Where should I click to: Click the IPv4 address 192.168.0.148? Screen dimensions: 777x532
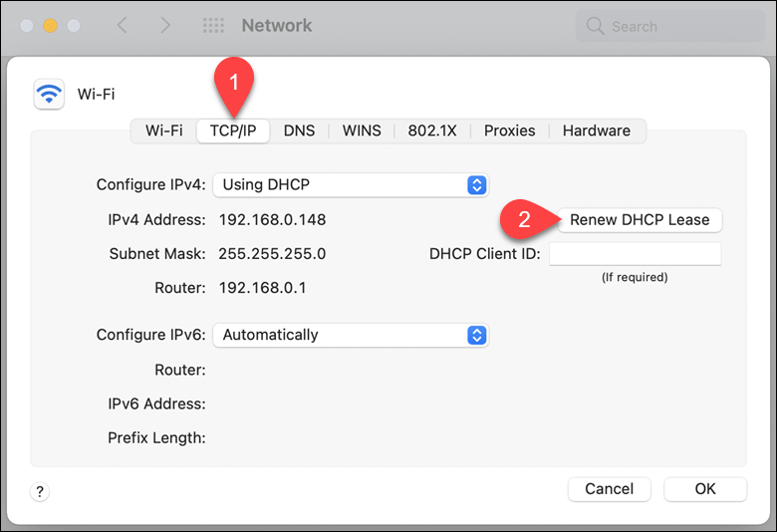click(273, 219)
